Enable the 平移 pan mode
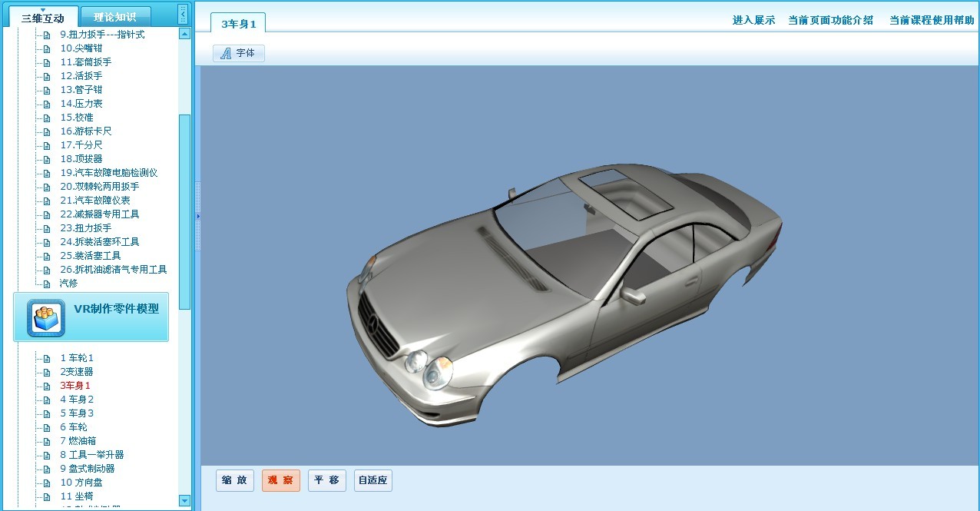Screen dimensions: 980x511 click(x=326, y=480)
